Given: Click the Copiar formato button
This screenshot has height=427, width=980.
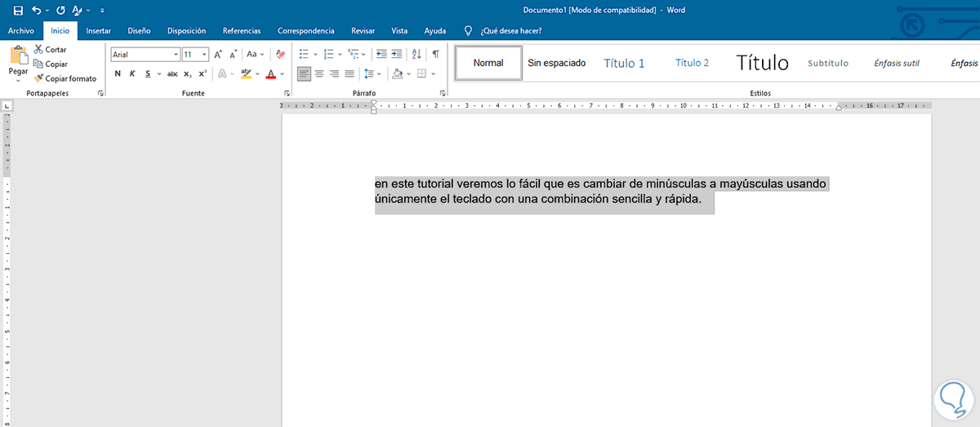Looking at the screenshot, I should click(65, 78).
